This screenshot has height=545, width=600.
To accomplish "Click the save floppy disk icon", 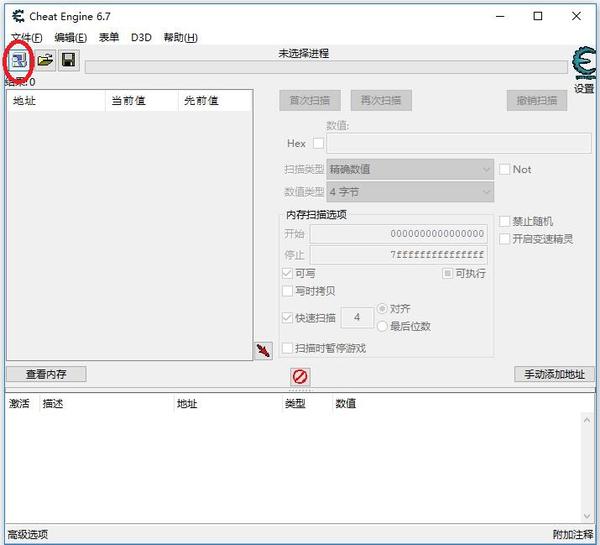I will [x=68, y=60].
